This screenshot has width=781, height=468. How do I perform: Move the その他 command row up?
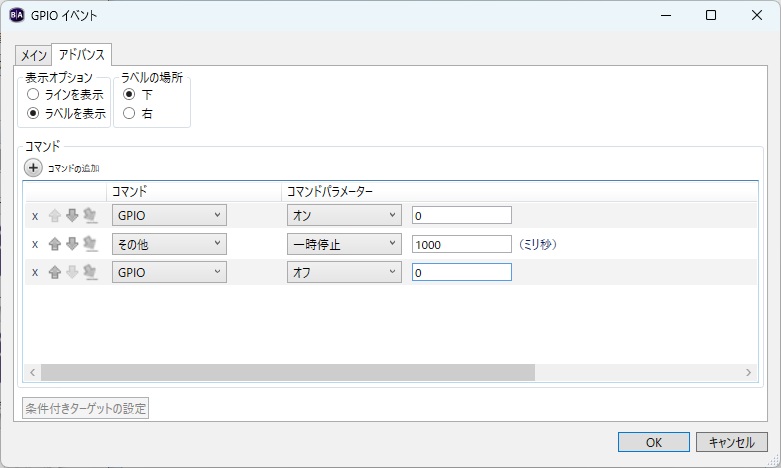pos(55,244)
